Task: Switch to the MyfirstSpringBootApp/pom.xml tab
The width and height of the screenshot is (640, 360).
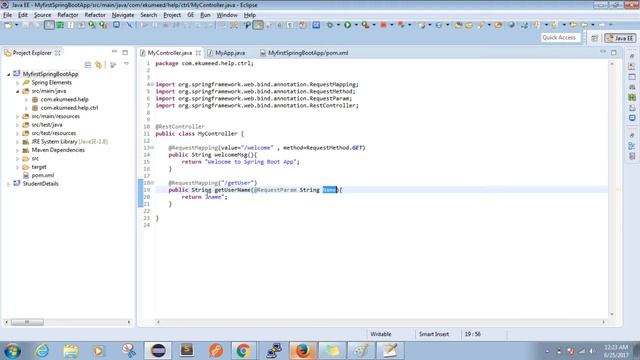Action: pos(308,53)
